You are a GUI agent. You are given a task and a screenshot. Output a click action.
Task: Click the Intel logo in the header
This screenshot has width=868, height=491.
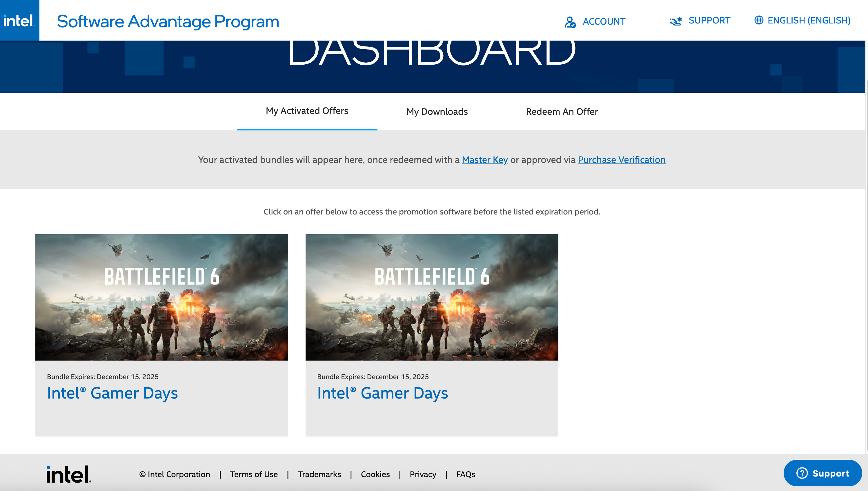[19, 21]
